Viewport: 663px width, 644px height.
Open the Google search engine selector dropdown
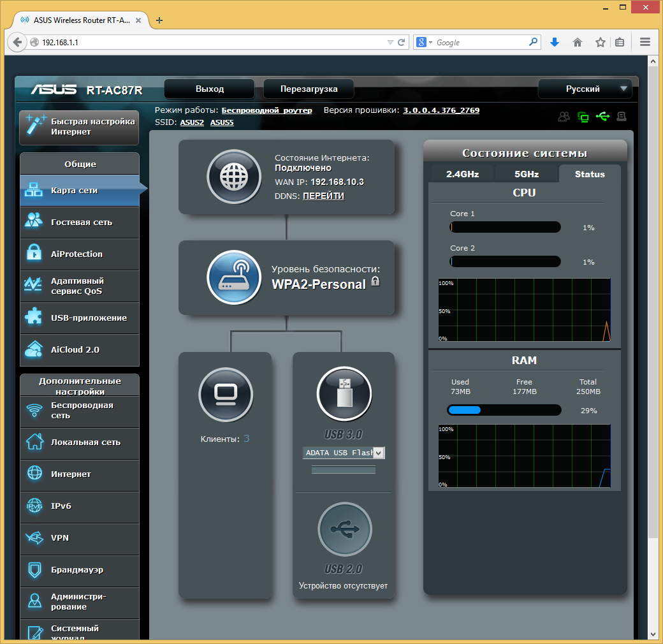[x=425, y=42]
